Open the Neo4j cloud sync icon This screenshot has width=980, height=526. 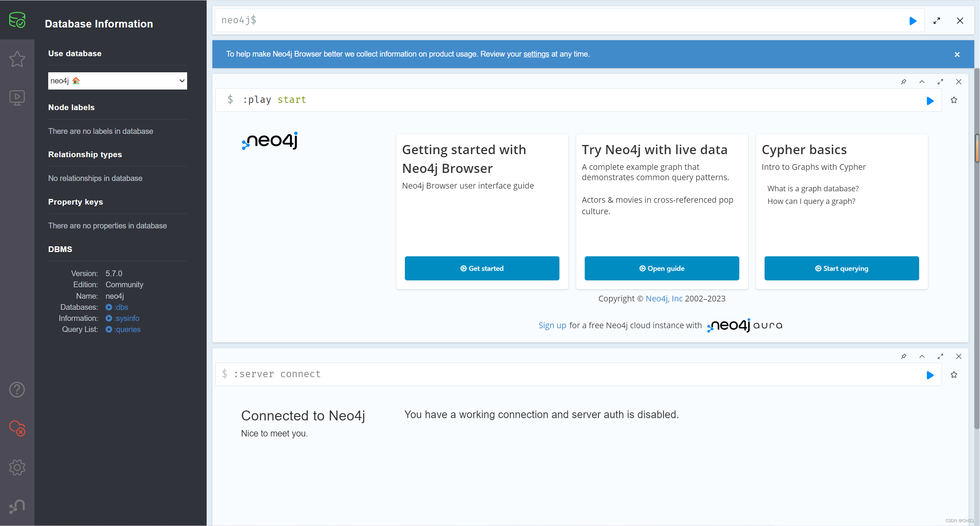tap(17, 428)
